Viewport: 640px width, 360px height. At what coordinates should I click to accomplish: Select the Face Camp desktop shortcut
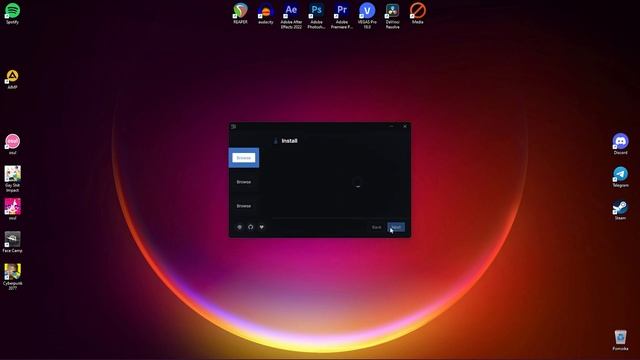(12, 242)
